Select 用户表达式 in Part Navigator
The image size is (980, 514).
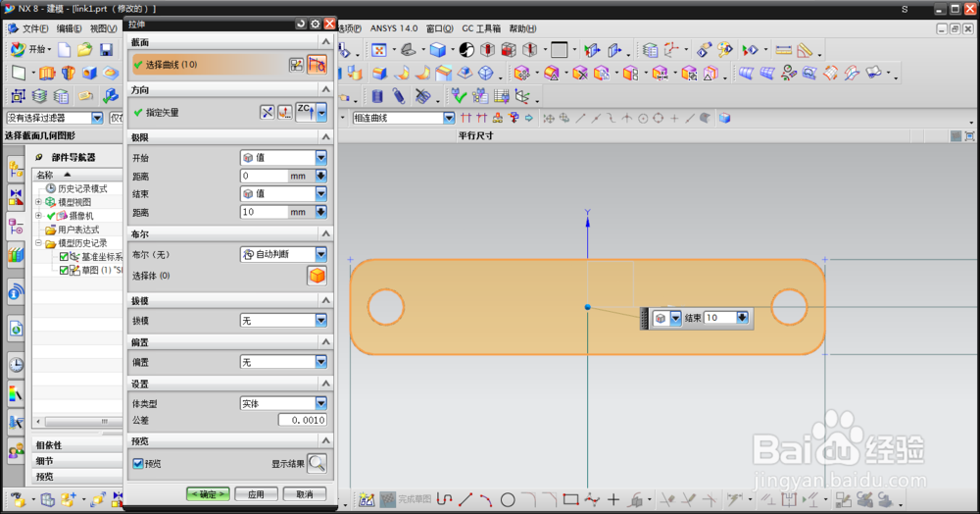click(x=78, y=230)
